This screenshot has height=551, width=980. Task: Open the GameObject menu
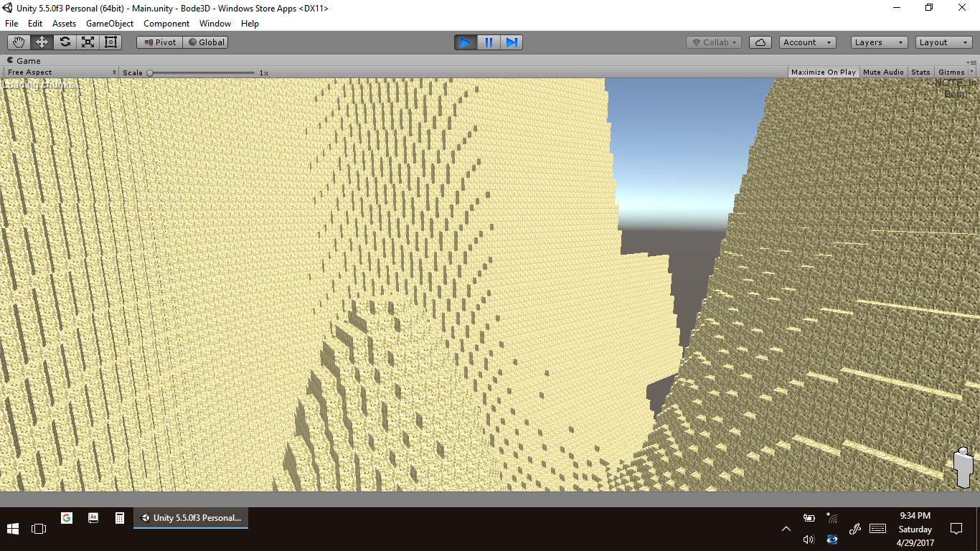(x=110, y=24)
